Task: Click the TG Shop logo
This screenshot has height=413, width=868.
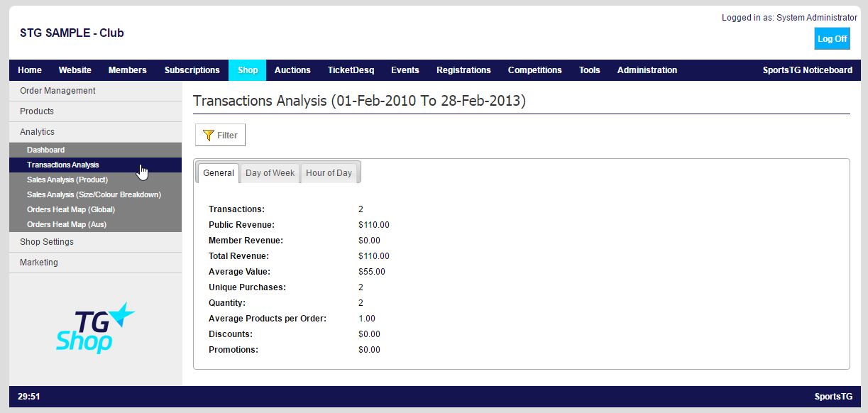Action: [95, 328]
